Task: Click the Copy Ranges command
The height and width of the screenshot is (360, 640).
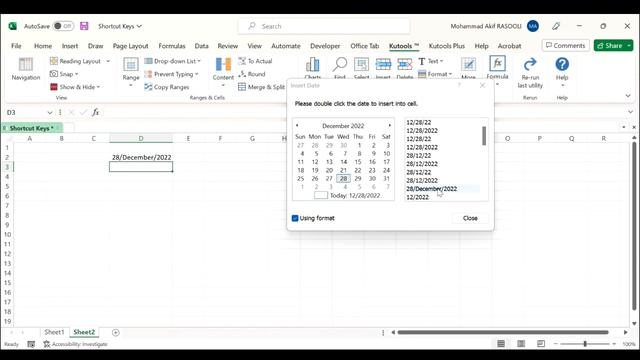Action: click(167, 87)
